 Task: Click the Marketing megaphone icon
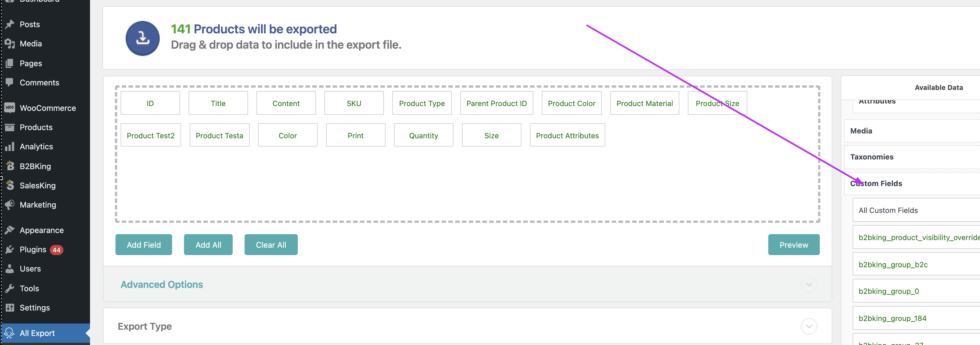click(10, 205)
